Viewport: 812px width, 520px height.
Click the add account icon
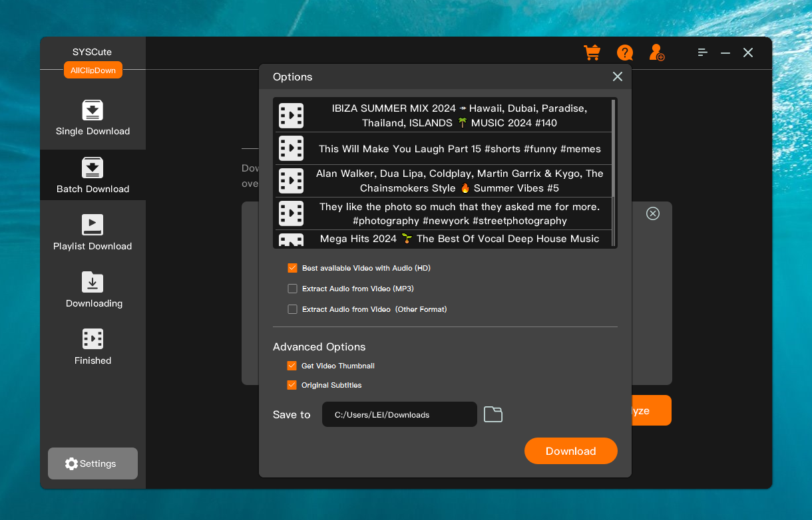click(656, 53)
